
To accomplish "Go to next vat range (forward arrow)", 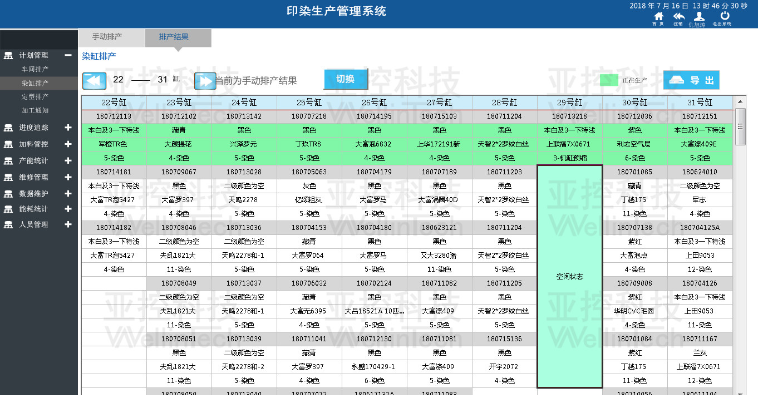I will point(204,81).
